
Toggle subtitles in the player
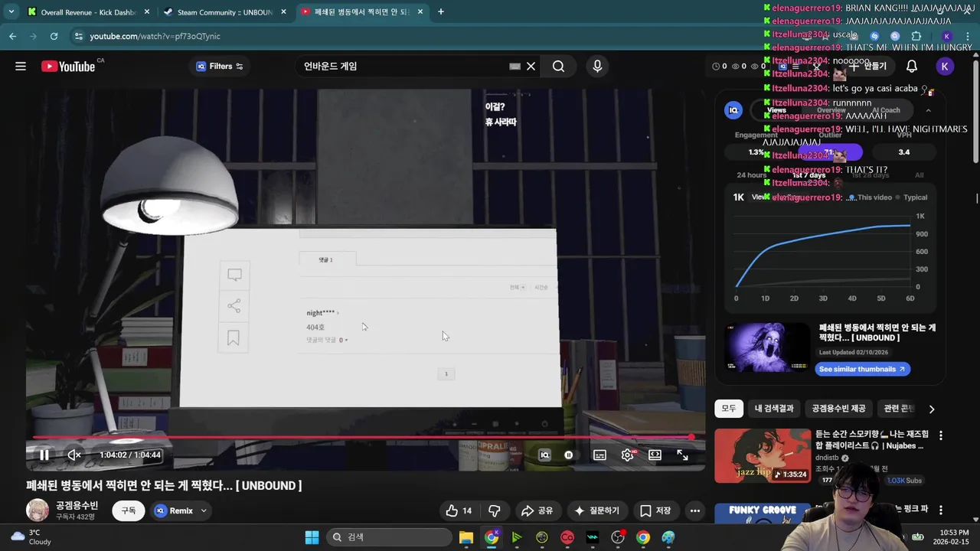coord(599,455)
